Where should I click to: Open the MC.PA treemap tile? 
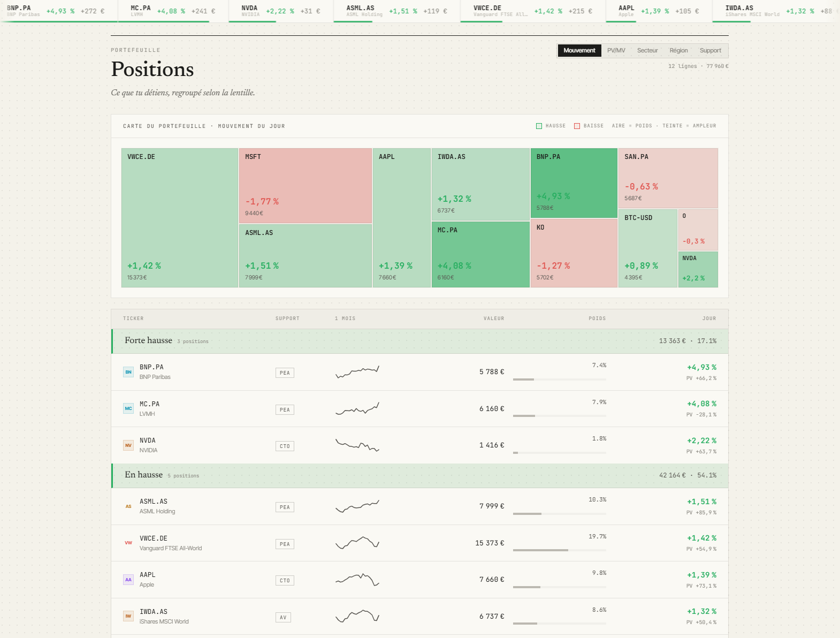tap(480, 254)
